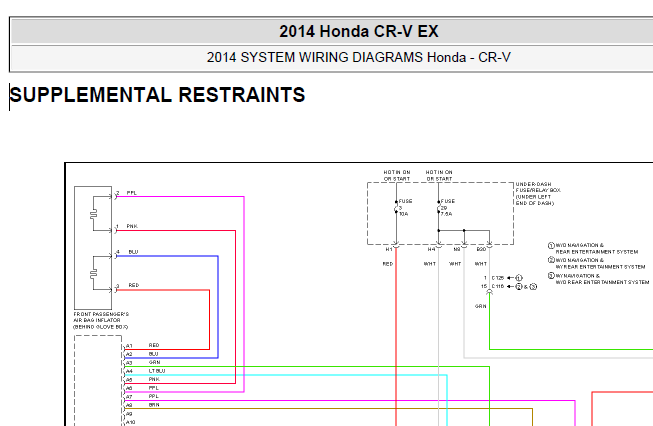Click the '2014 Honda CR-V EX' title
The image size is (653, 426).
click(x=359, y=32)
